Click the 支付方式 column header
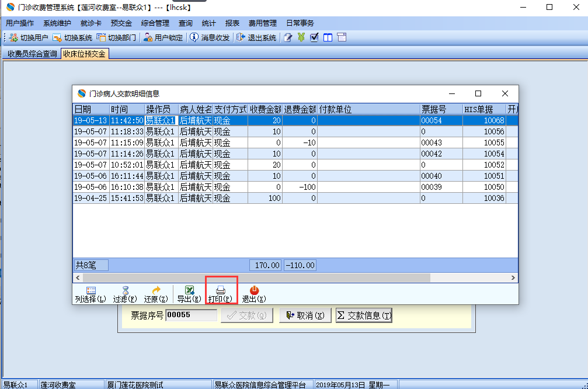Image resolution: width=588 pixels, height=389 pixels. point(230,109)
